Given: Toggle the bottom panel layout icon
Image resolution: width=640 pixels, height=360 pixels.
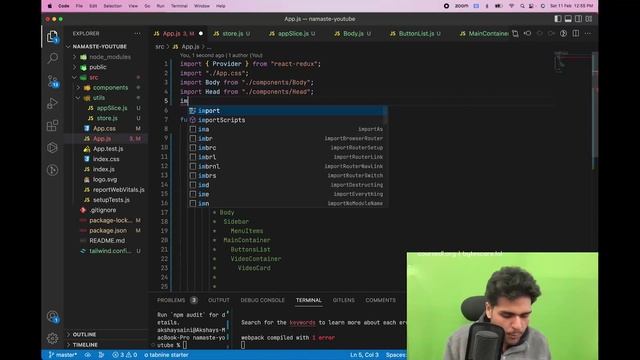Looking at the screenshot, I should click(568, 19).
